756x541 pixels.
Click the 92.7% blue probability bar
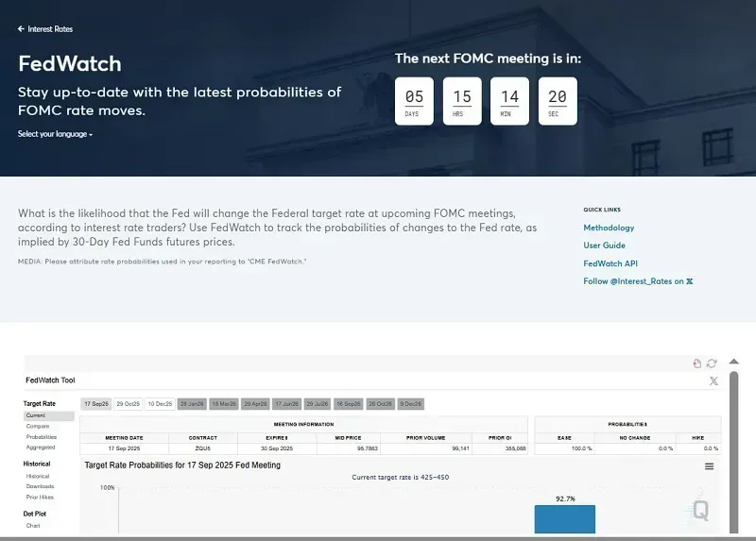pos(565,518)
